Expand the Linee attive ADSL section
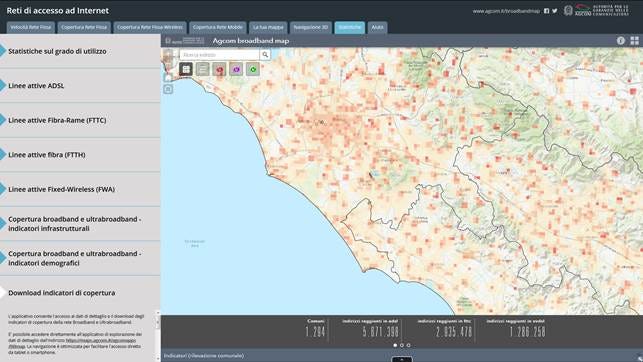Screen dimensions: 643x362 tap(80, 86)
